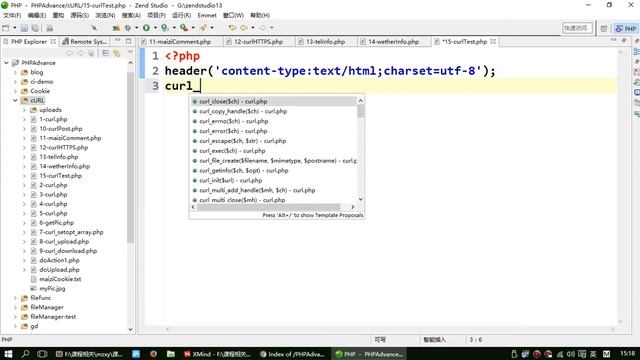The height and width of the screenshot is (360, 640).
Task: Click the Print toolbar icon
Action: pyautogui.click(x=49, y=28)
